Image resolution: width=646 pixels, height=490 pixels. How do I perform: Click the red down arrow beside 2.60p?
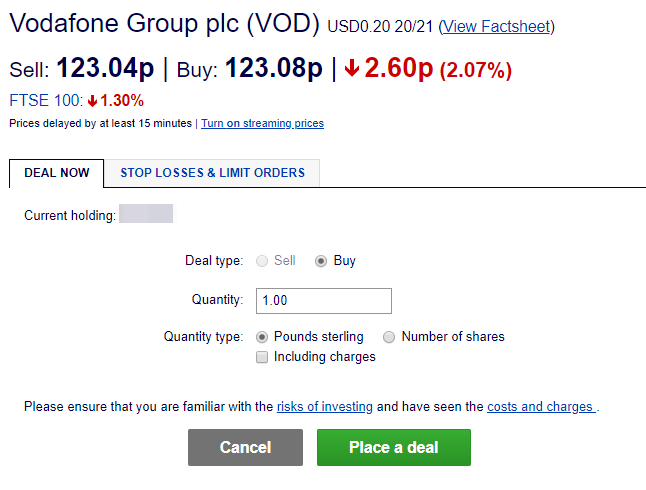click(351, 69)
